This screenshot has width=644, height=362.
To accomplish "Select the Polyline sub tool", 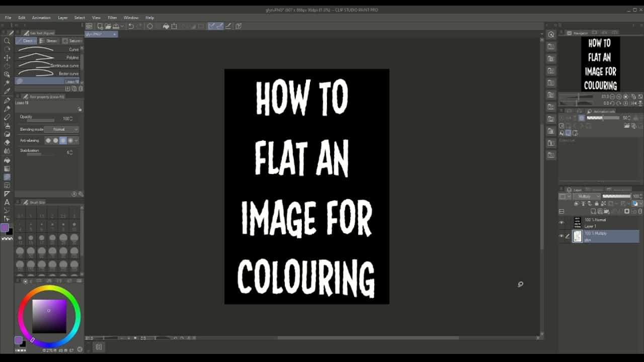I will (49, 57).
